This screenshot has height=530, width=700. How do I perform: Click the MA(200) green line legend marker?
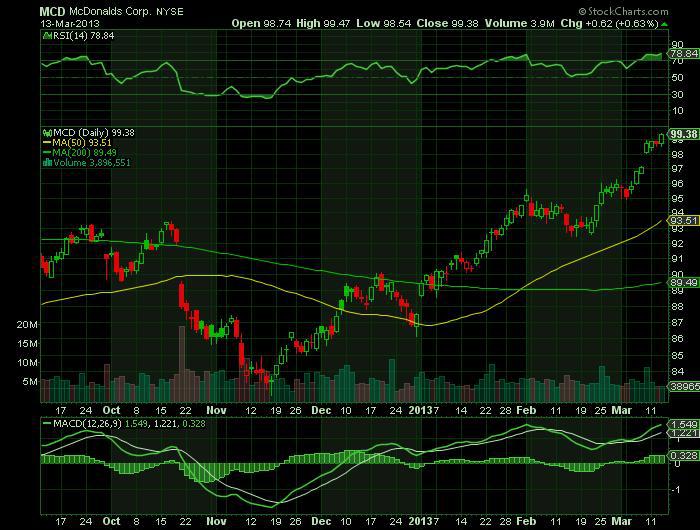coord(47,153)
